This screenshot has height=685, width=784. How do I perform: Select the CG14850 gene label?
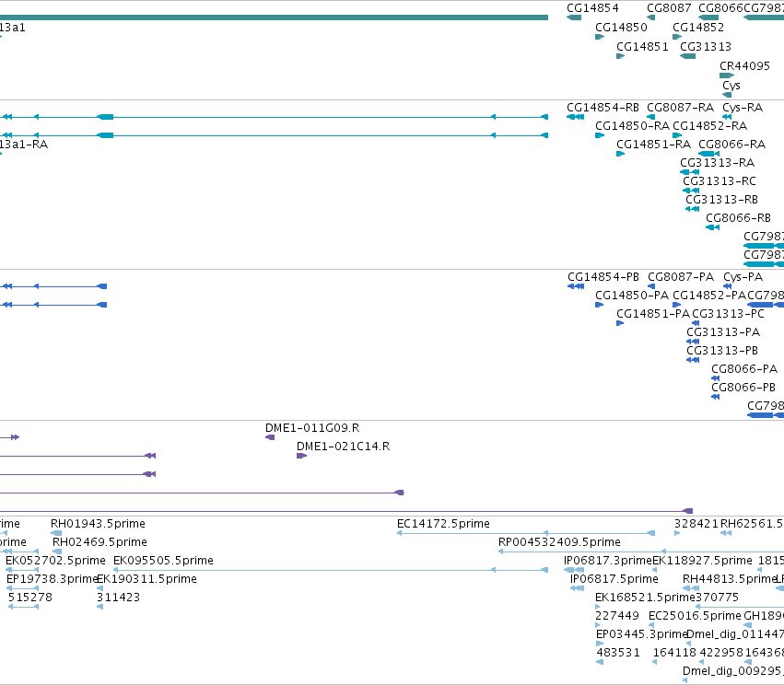pyautogui.click(x=621, y=27)
